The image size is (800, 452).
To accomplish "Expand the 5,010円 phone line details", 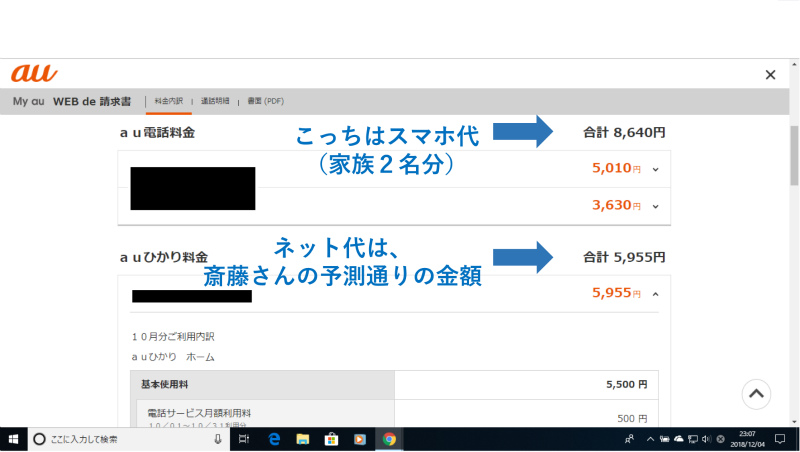I will pos(656,169).
